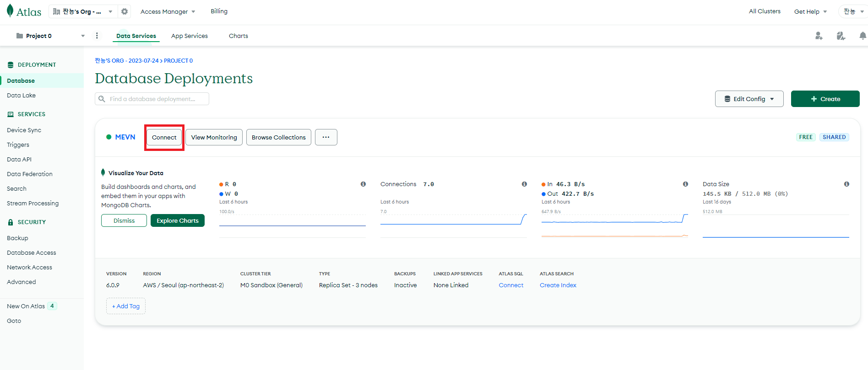Switch to App Services tab
Screen dimensions: 868x370
point(190,36)
